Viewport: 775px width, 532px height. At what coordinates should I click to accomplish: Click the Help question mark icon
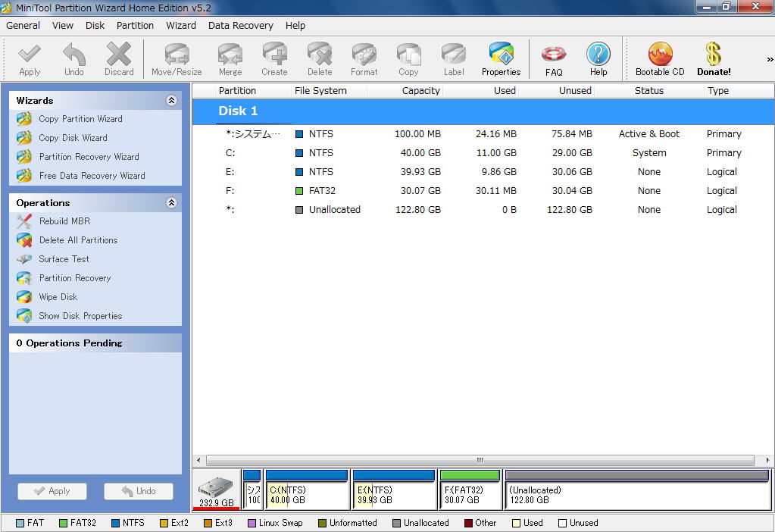[x=598, y=59]
